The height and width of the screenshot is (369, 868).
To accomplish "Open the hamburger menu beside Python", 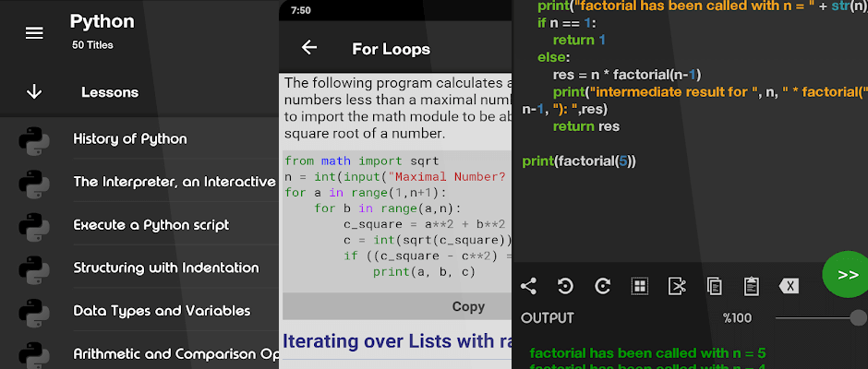I will coord(34,33).
